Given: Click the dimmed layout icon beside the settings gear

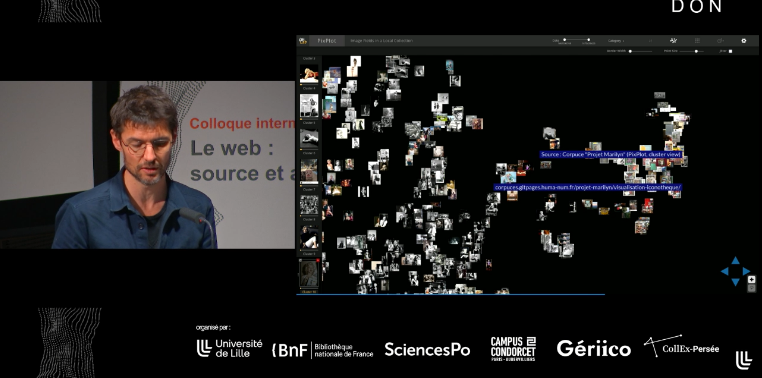Looking at the screenshot, I should click(720, 41).
